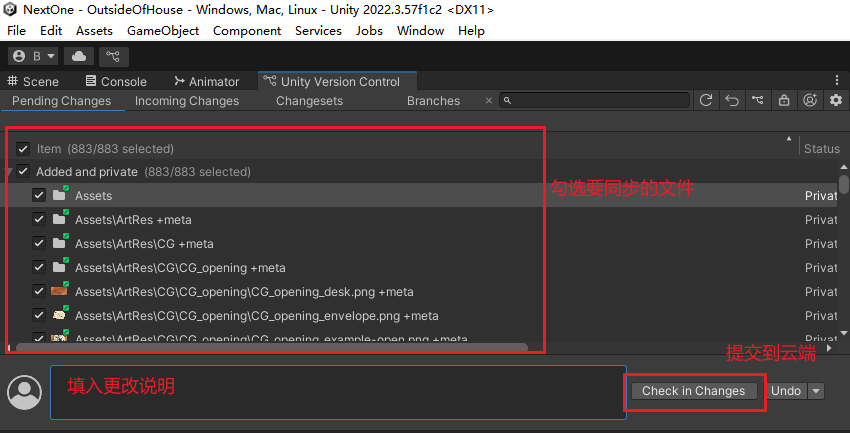Click the Assets\ArtRes\CG folder icon

(x=60, y=242)
